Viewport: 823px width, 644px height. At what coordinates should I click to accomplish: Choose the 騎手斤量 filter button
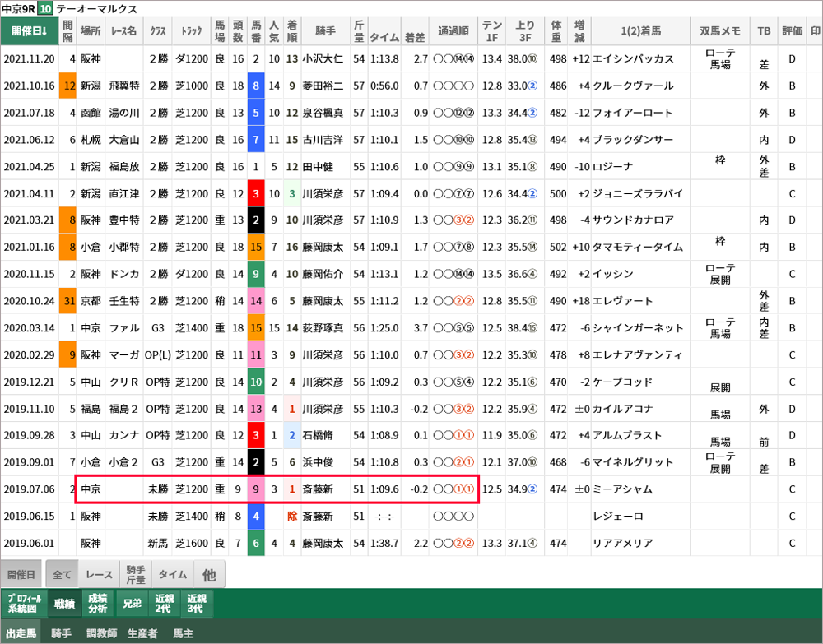(136, 574)
